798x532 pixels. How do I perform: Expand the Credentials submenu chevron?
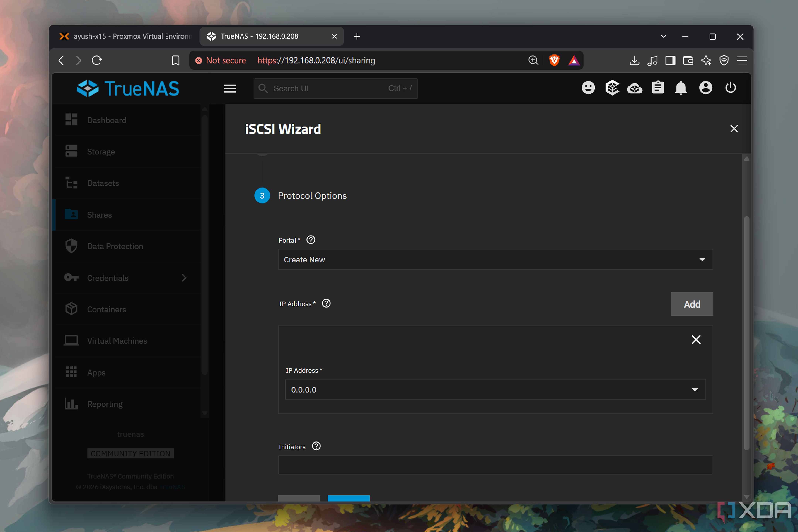pos(184,278)
